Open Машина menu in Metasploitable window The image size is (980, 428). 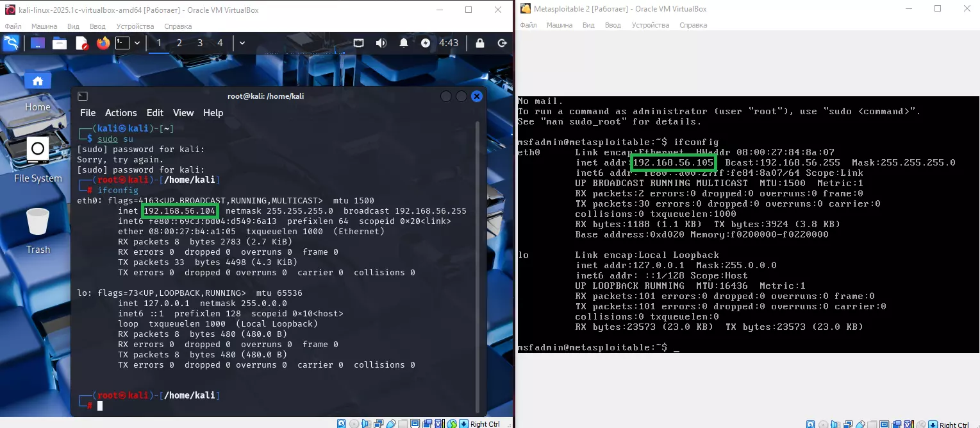[559, 26]
